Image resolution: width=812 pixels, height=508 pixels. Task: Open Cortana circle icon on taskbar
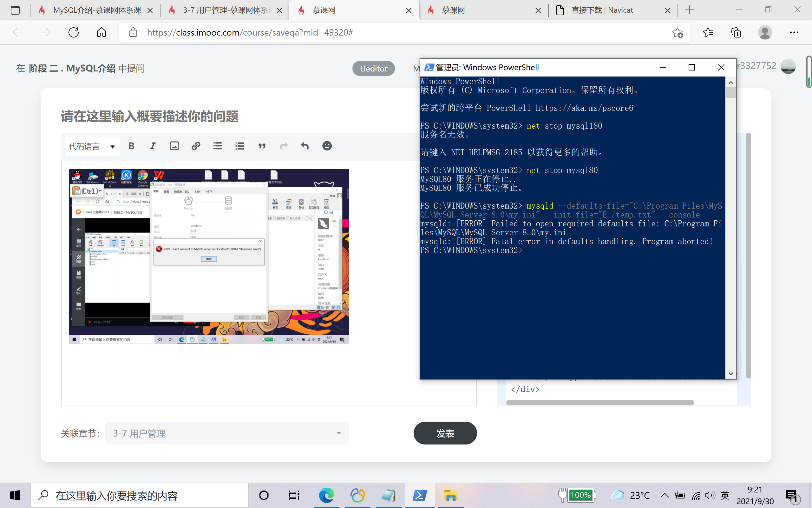pyautogui.click(x=264, y=495)
